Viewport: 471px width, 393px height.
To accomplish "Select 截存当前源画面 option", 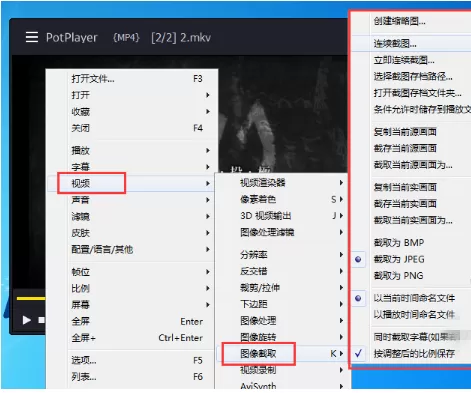I will coord(411,148).
